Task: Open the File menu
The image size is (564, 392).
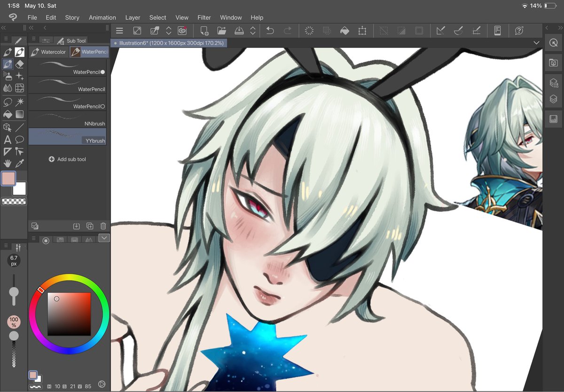Action: pos(32,17)
